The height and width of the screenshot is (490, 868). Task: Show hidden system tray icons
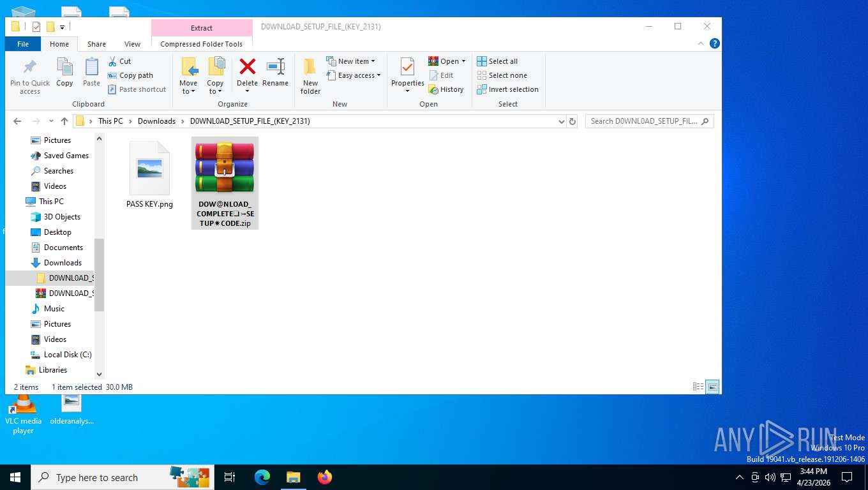click(x=740, y=477)
